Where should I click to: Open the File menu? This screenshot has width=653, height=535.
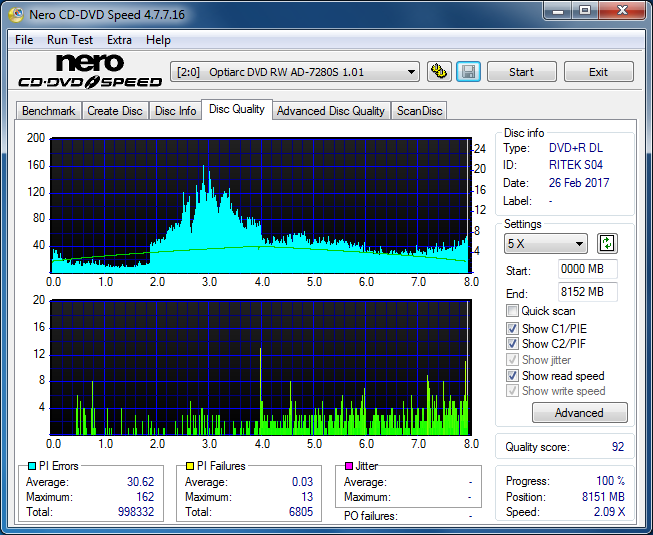[24, 40]
